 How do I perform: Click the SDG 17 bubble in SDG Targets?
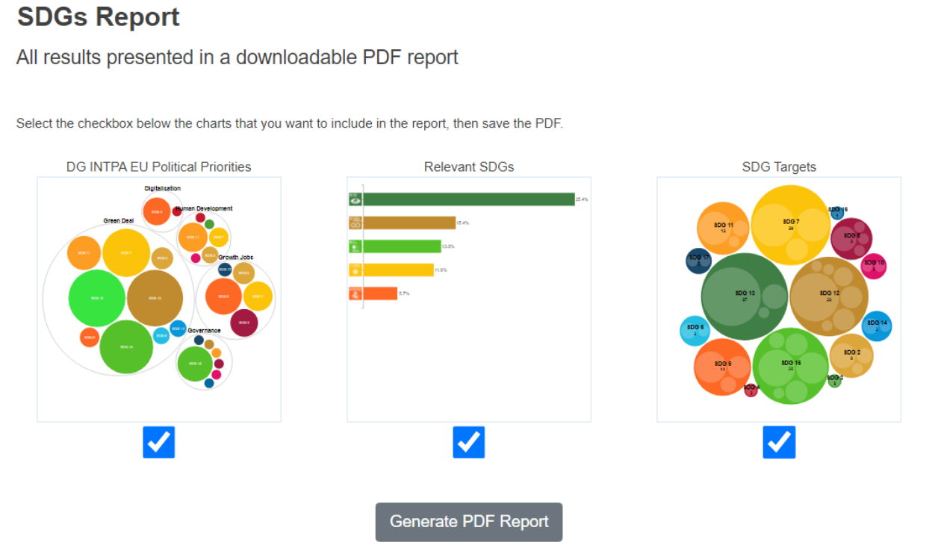tap(699, 260)
